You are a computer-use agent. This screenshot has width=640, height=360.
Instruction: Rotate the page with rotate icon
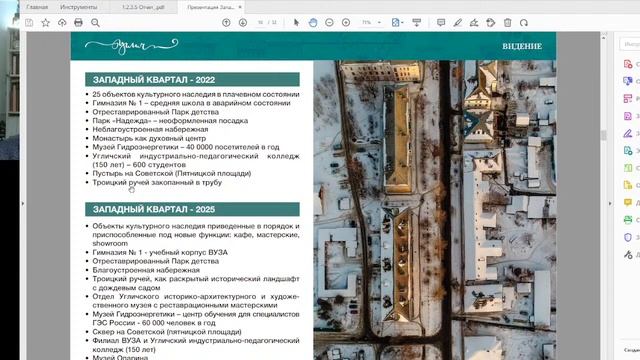click(x=524, y=23)
